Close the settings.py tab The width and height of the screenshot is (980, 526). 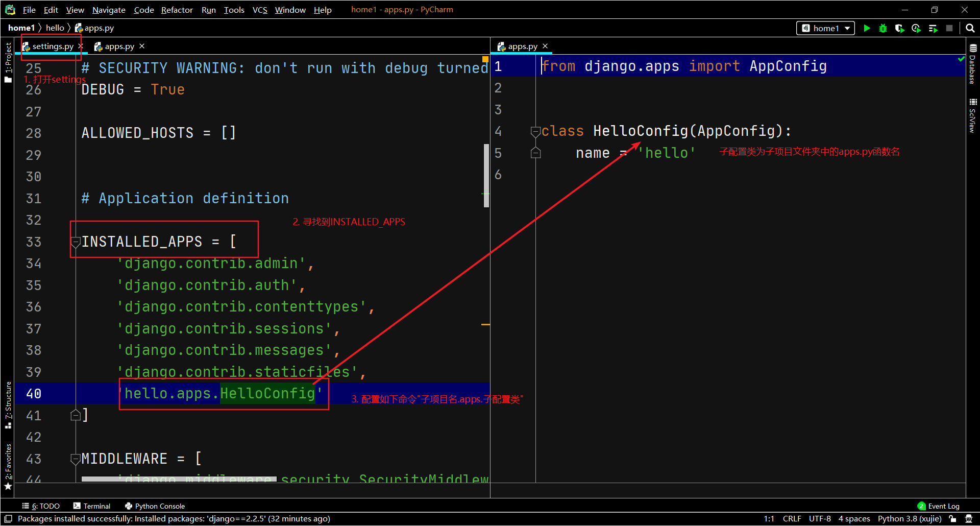[81, 46]
